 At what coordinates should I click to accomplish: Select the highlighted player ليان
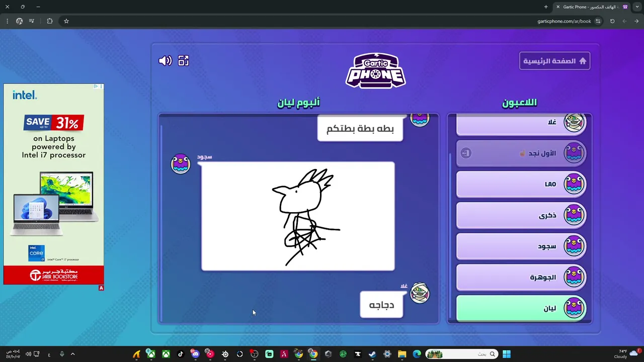[x=521, y=308]
